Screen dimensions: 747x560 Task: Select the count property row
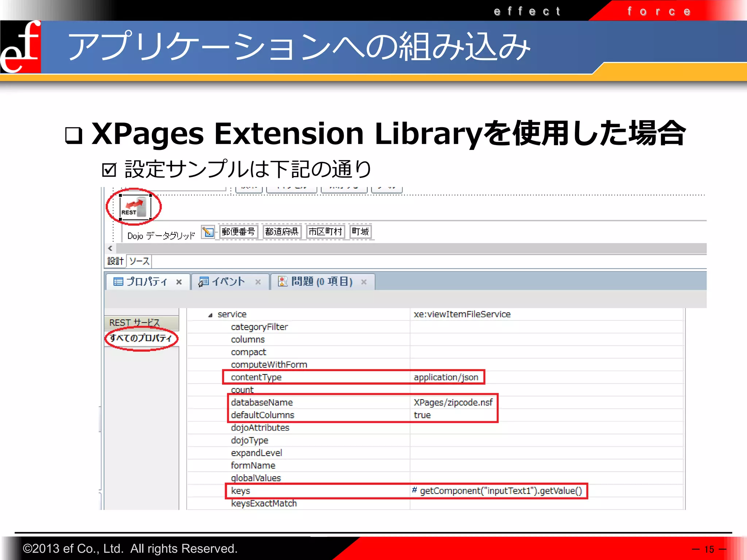point(435,390)
